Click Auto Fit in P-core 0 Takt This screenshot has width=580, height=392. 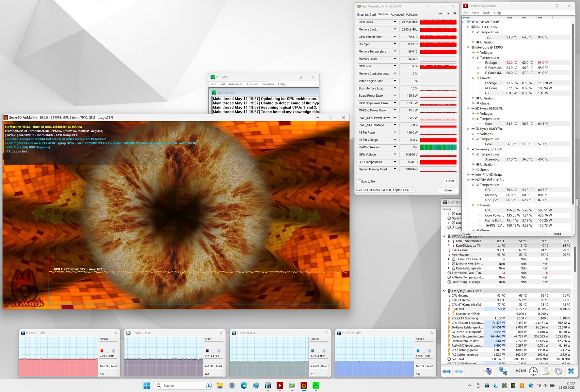104,366
